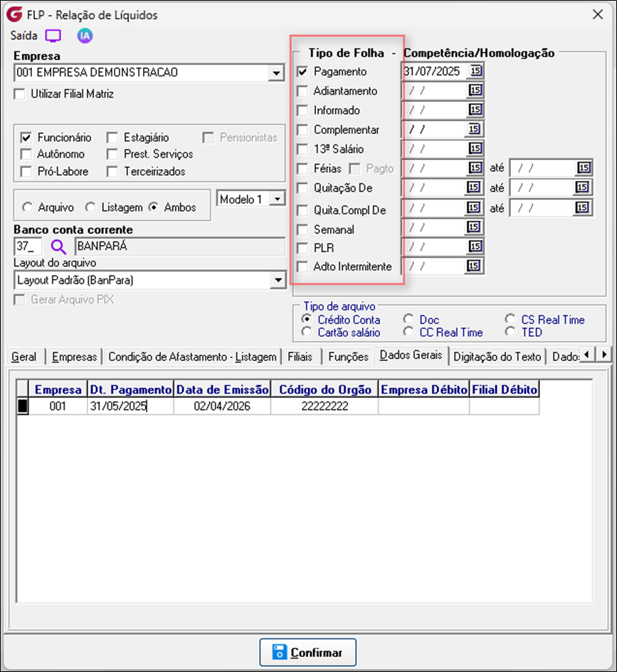Check the Estagiário checkbox
Screen dimensions: 617x672
(112, 137)
